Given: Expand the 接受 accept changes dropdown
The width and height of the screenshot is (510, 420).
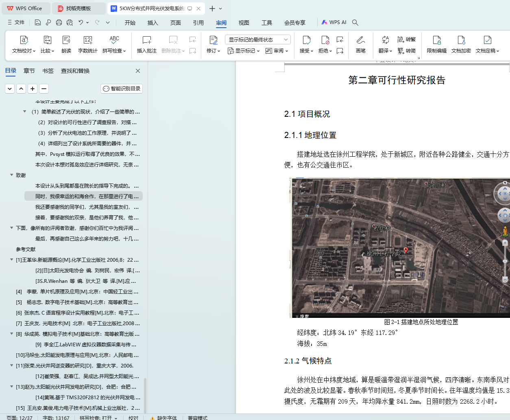Looking at the screenshot, I should [306, 51].
